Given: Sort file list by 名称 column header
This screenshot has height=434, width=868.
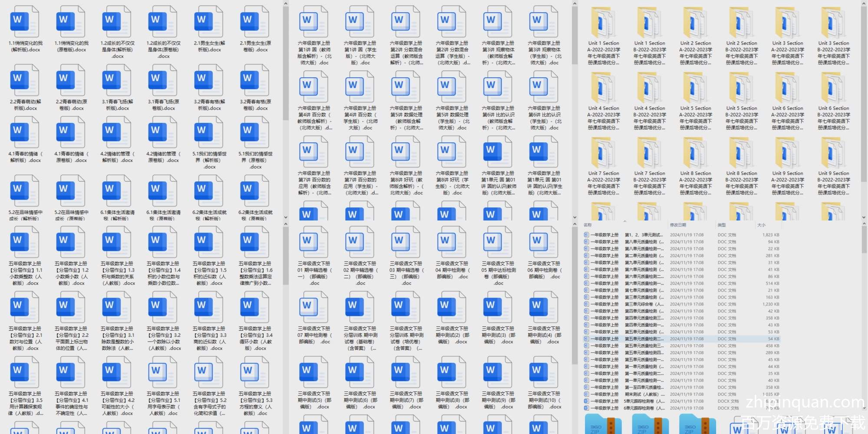Looking at the screenshot, I should [588, 225].
